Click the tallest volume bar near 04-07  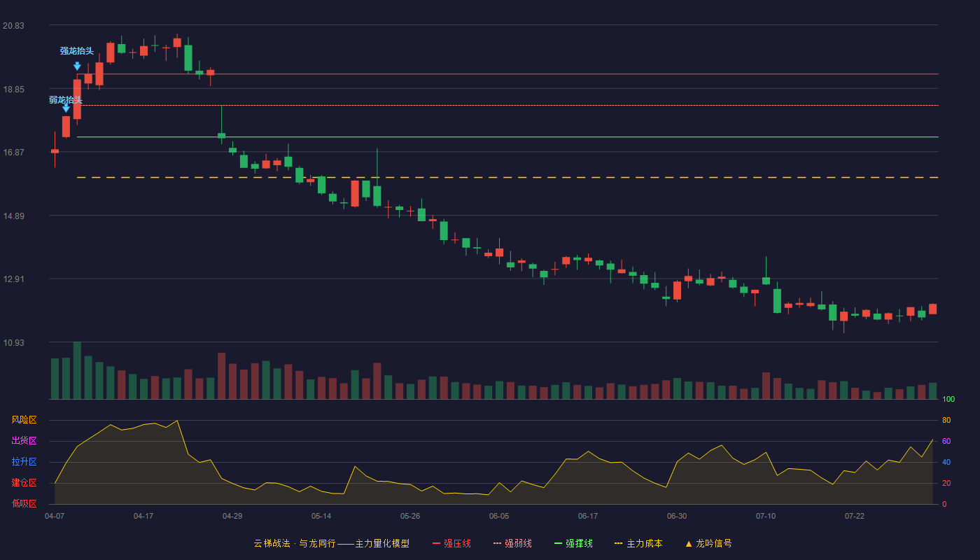(77, 370)
